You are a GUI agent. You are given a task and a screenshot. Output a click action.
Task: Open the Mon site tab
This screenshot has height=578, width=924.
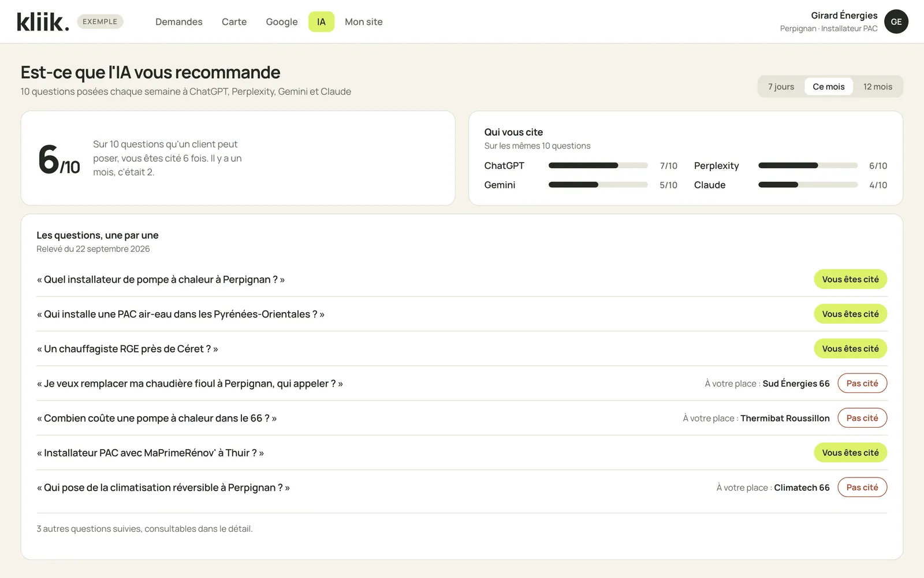coord(364,22)
